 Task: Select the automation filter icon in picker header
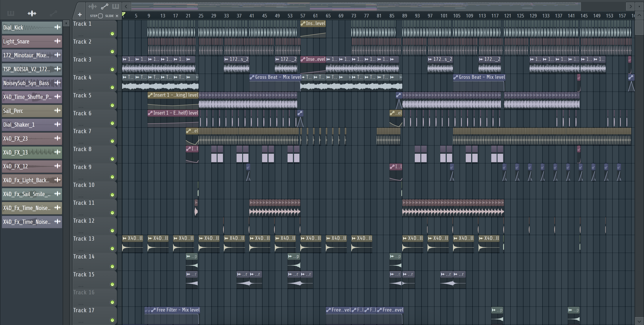pos(53,13)
